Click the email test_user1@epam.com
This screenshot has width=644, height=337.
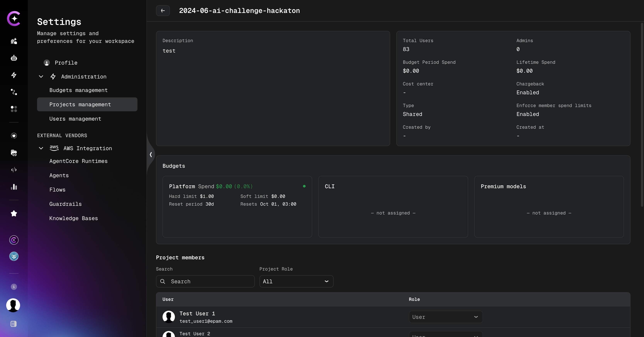coord(206,321)
